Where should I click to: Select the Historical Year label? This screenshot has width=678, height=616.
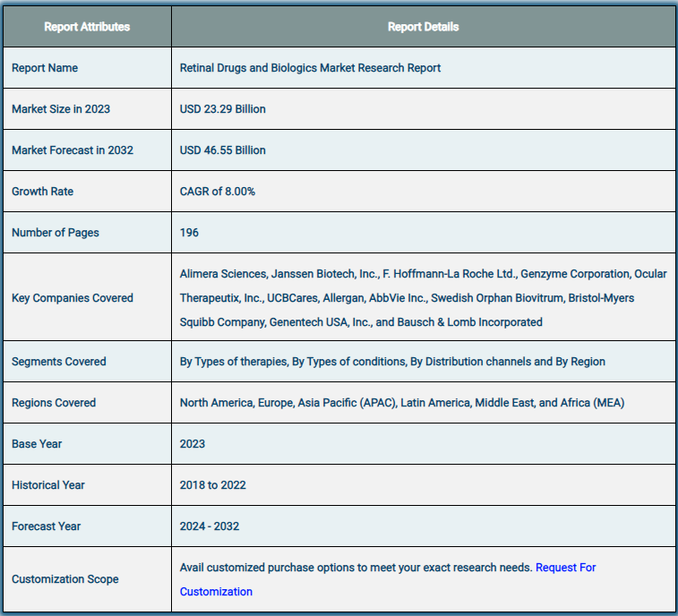tap(48, 485)
